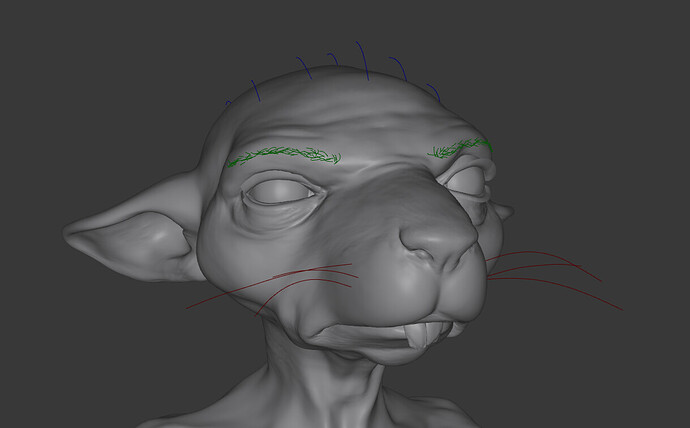Select the green eyebrow above the open eye
This screenshot has width=690, height=428.
[x=284, y=157]
